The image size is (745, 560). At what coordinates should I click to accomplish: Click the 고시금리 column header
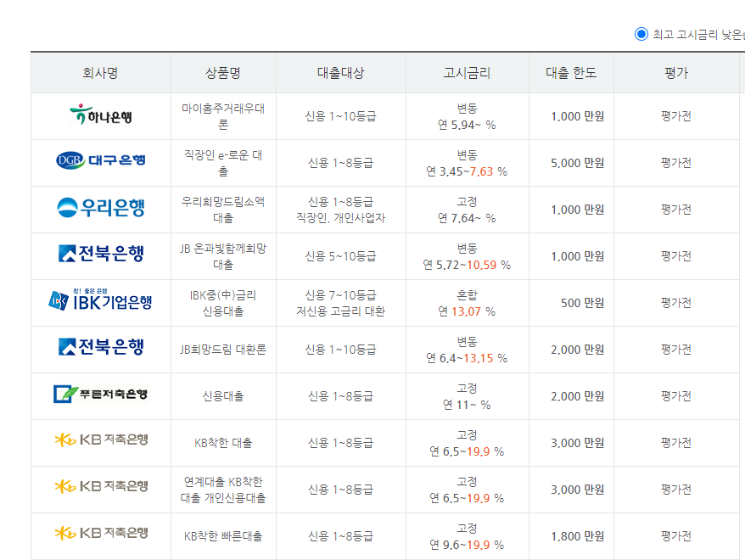467,73
